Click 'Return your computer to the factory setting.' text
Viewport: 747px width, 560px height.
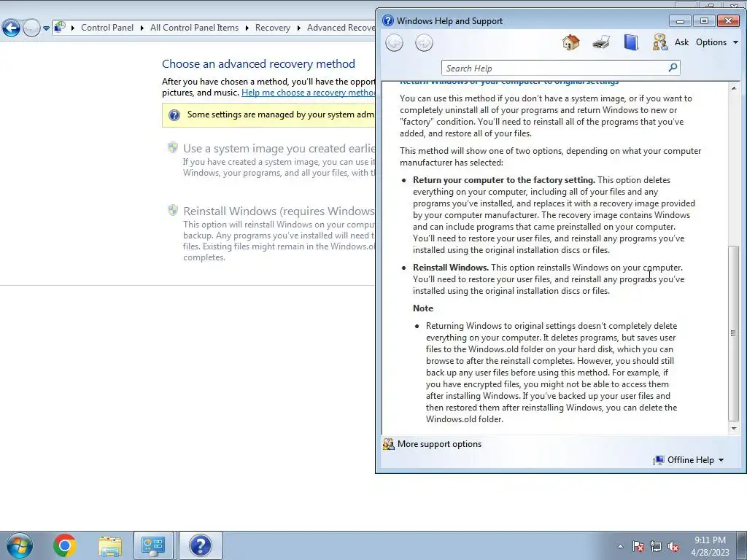(504, 180)
